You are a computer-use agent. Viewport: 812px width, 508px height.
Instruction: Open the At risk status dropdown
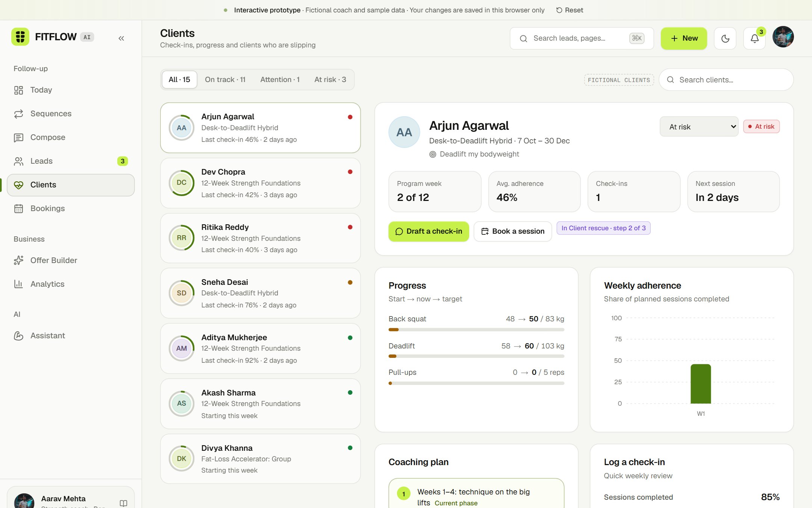point(699,127)
